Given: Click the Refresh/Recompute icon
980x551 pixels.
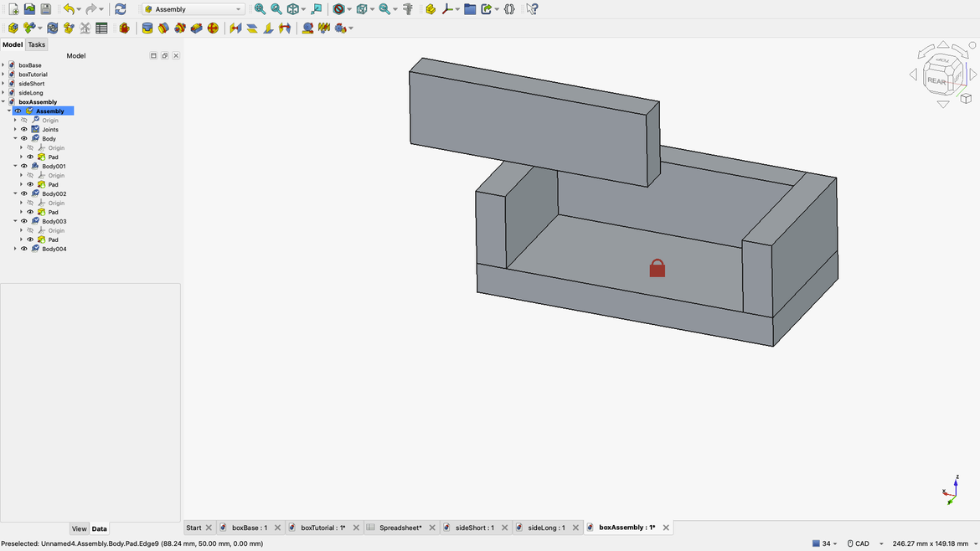Looking at the screenshot, I should pyautogui.click(x=121, y=9).
